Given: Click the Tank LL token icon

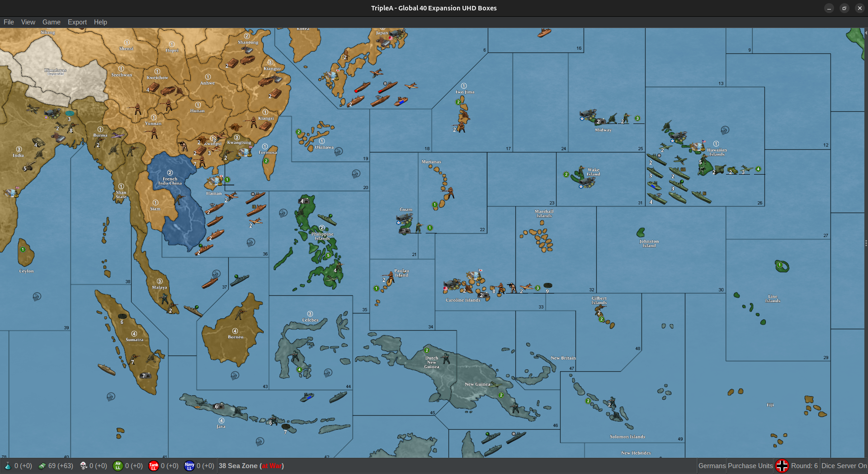Looking at the screenshot, I should [154, 466].
